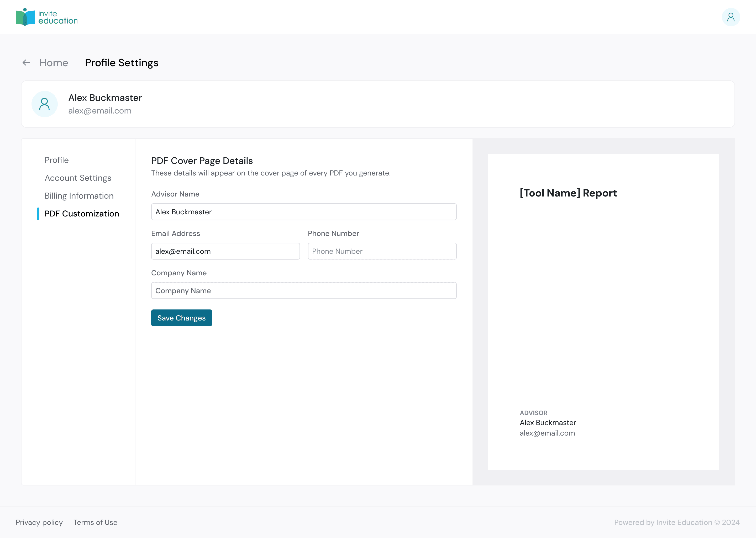Focus the Company Name input box

coord(303,291)
